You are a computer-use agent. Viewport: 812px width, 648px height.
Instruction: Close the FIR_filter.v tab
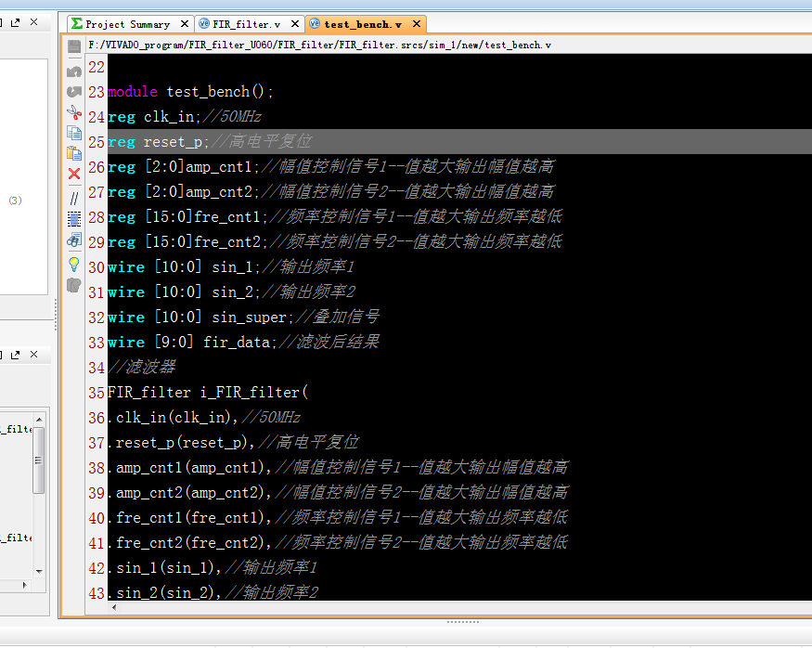point(294,24)
